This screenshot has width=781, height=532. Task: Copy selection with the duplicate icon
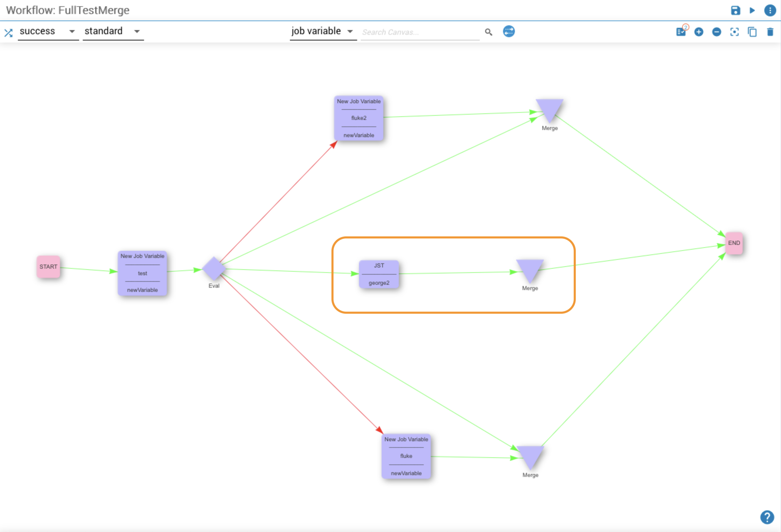(x=752, y=32)
